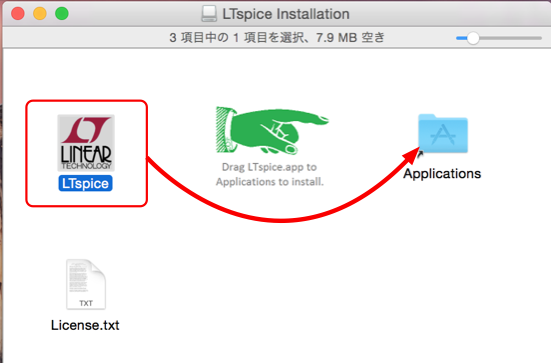Select the License.txt file icon

tap(86, 284)
